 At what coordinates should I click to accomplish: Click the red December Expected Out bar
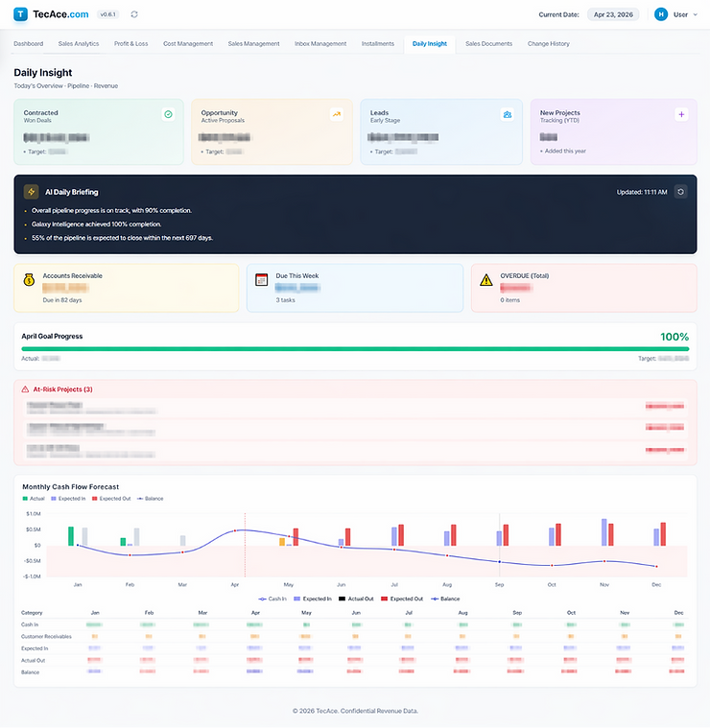pos(663,534)
